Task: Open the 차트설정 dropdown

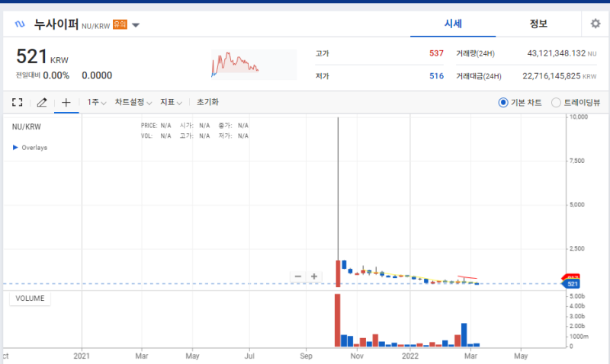Action: (x=133, y=102)
